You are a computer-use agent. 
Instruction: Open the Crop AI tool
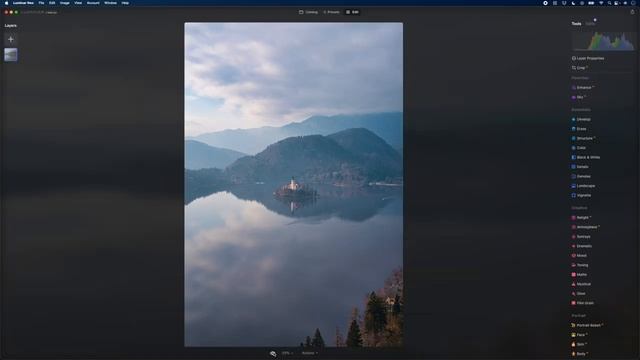point(580,68)
